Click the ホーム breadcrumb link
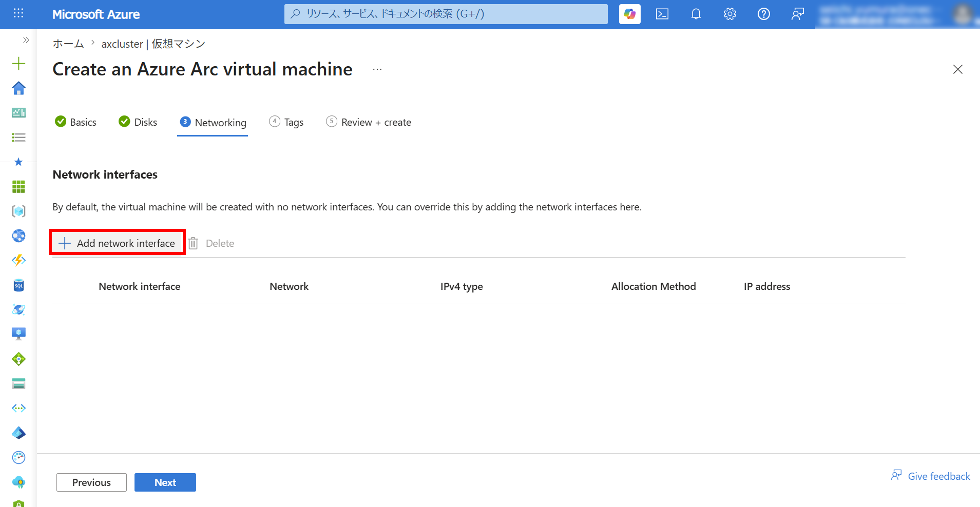980x507 pixels. point(68,44)
